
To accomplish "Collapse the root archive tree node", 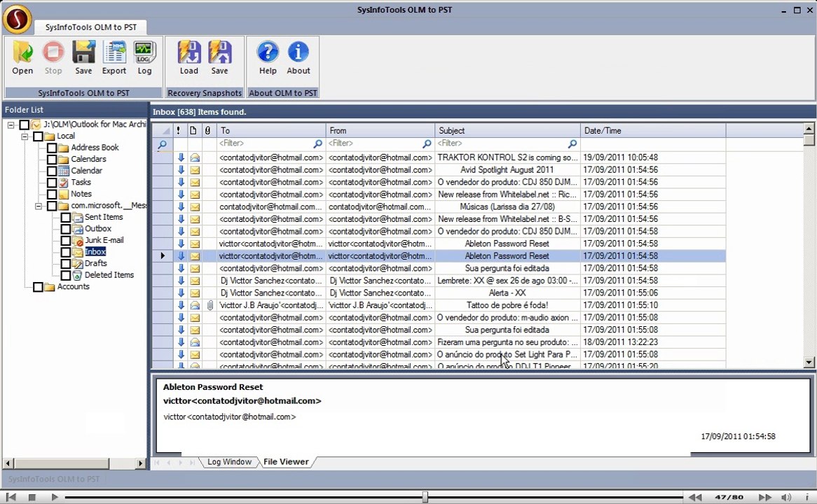I will 11,125.
